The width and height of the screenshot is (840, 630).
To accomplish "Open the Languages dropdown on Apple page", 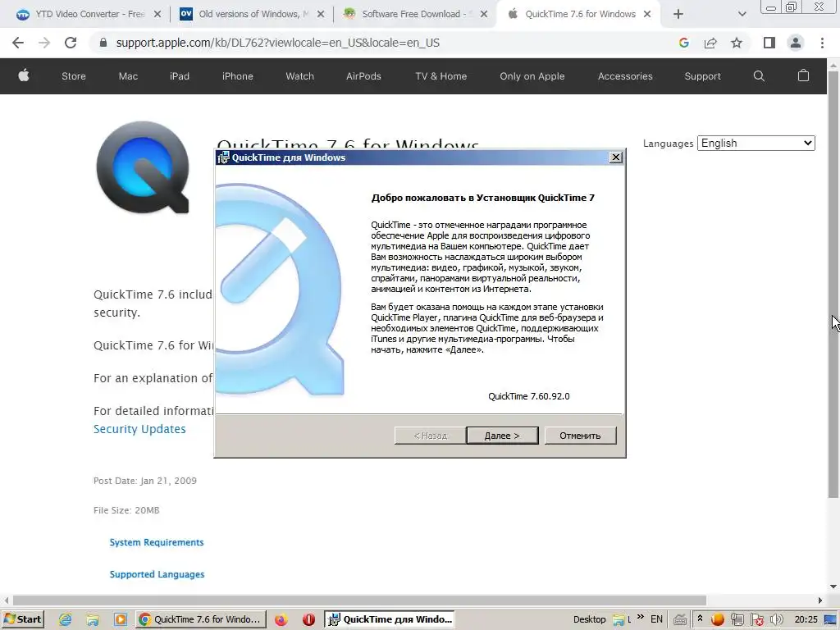I will [x=756, y=143].
